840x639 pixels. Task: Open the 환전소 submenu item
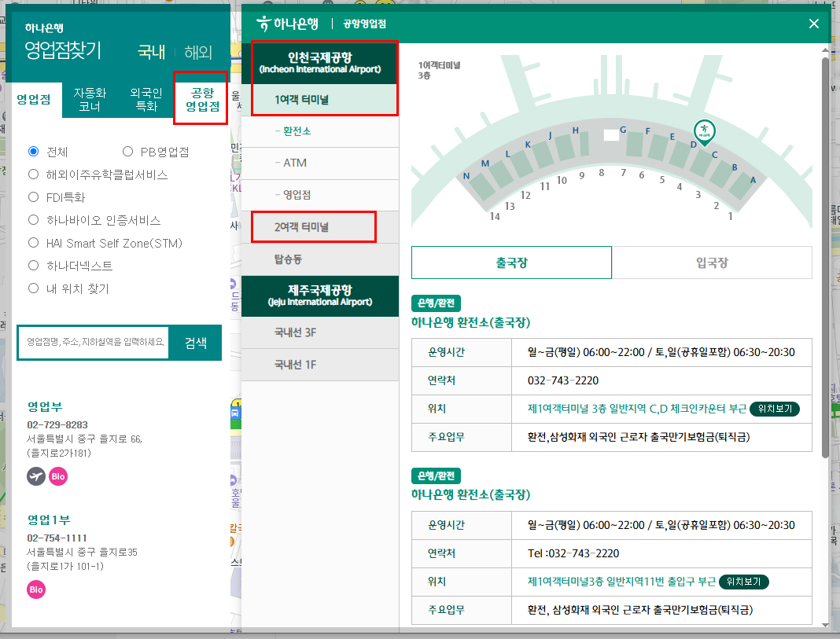(320, 131)
